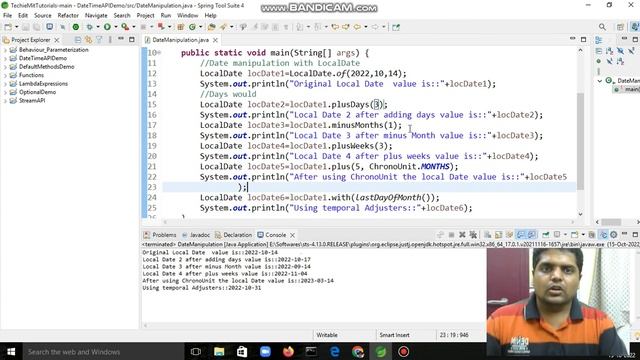Click 'Writable' status bar entry
Image resolution: width=640 pixels, height=360 pixels.
click(327, 335)
